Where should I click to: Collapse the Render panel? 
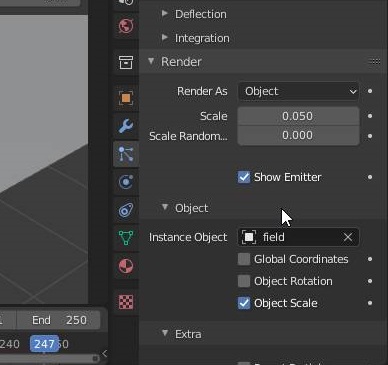(x=151, y=61)
